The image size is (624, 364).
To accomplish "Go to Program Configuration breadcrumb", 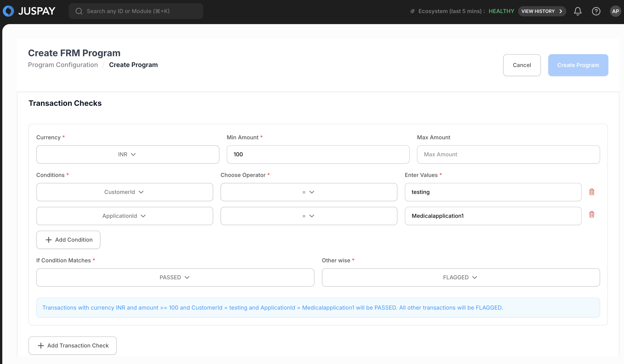I will (x=63, y=65).
